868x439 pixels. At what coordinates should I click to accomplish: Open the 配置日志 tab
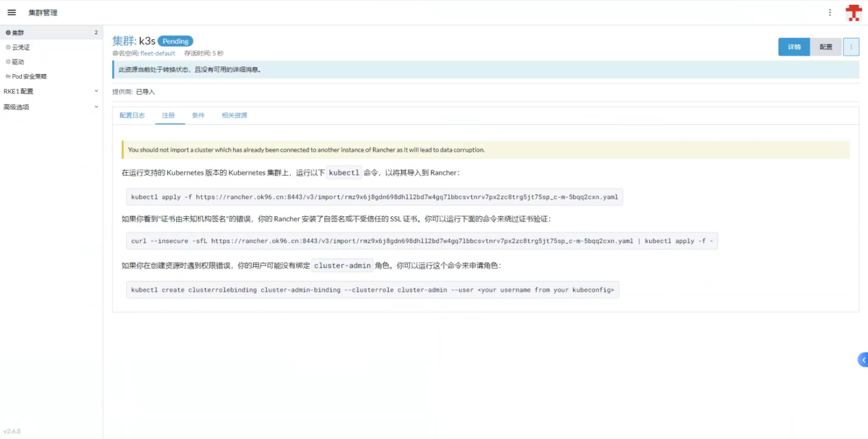132,115
